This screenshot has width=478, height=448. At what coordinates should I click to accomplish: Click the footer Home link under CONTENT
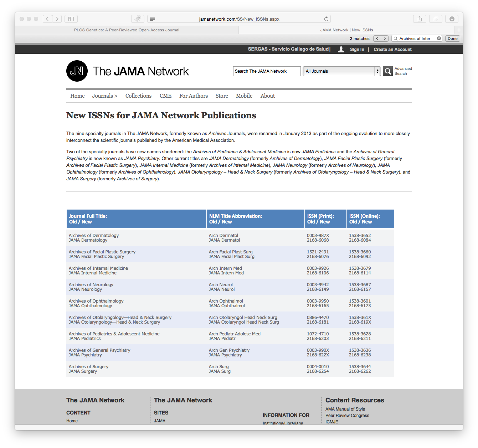pos(72,421)
